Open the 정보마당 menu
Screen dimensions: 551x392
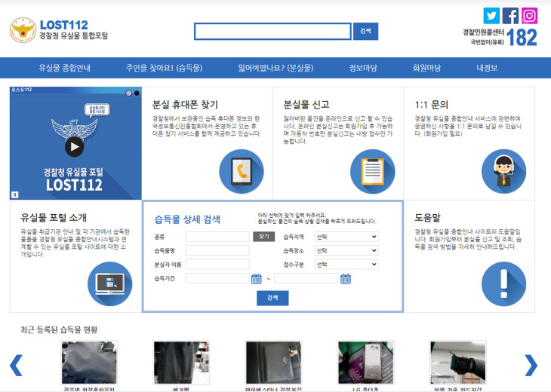[x=363, y=68]
